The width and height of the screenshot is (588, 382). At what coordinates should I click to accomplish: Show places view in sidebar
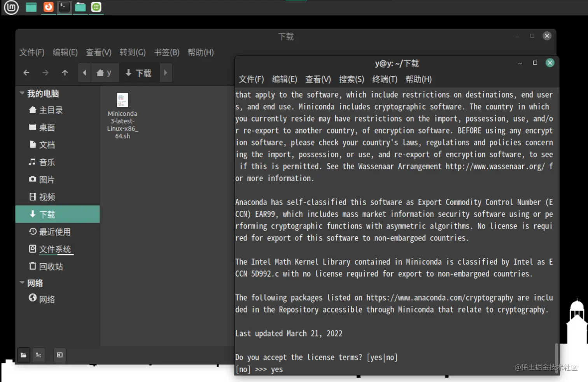pos(24,355)
